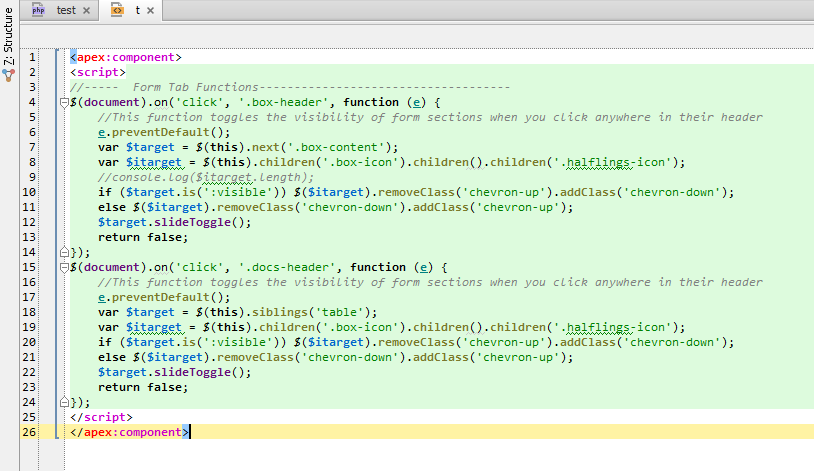The height and width of the screenshot is (471, 814).
Task: Click the closing apex:component tag on line 26
Action: [129, 433]
